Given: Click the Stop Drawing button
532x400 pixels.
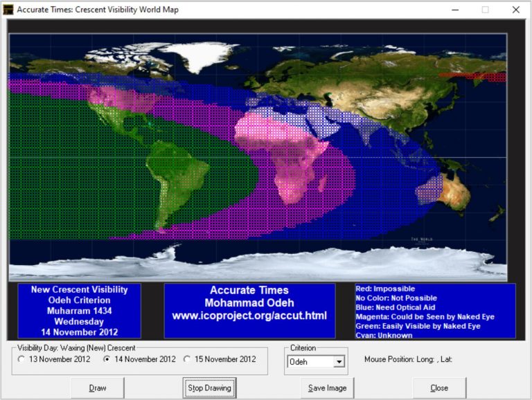Looking at the screenshot, I should (x=210, y=388).
